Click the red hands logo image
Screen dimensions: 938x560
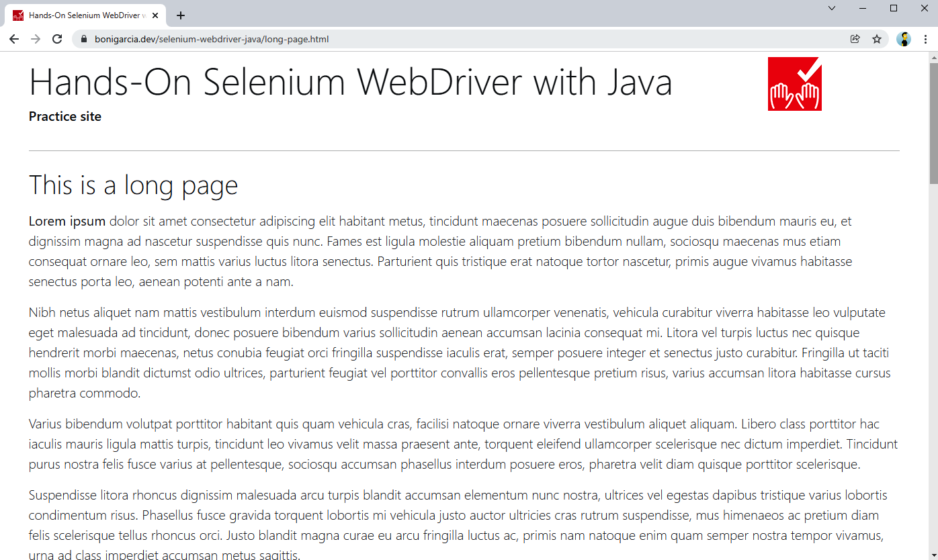coord(795,84)
